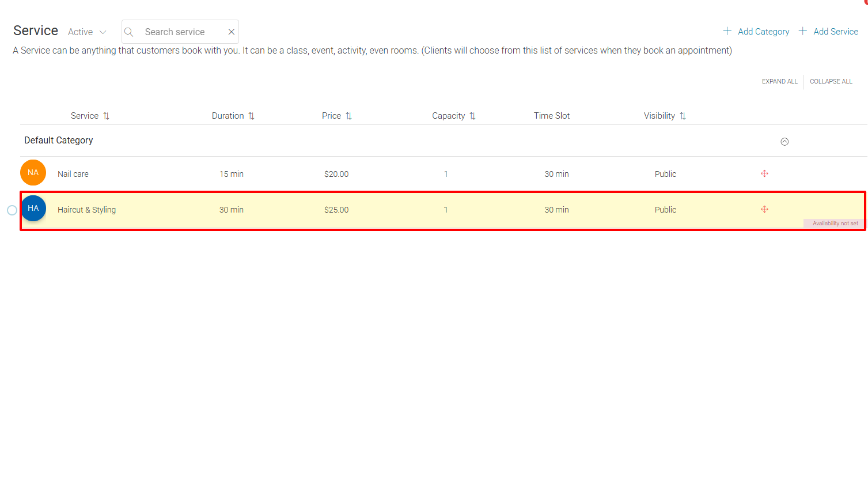The height and width of the screenshot is (477, 868).
Task: Click the COLLAPSE ALL option
Action: coord(831,81)
